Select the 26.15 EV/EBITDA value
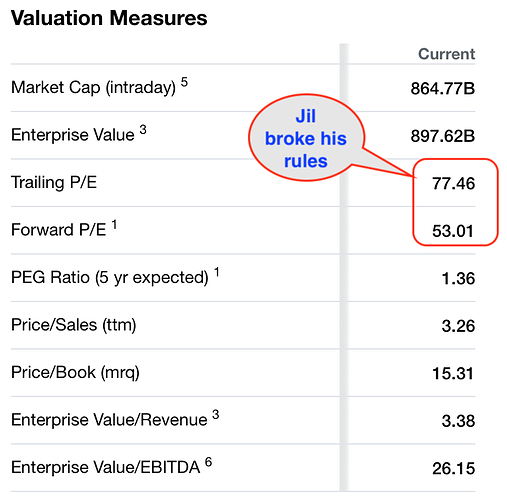 tap(453, 468)
